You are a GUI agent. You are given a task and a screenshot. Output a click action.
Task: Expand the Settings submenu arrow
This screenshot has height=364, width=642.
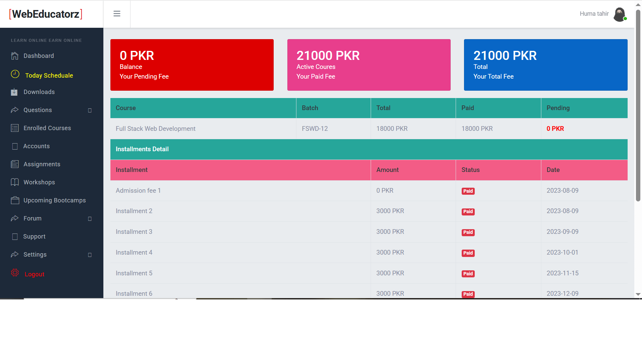90,255
